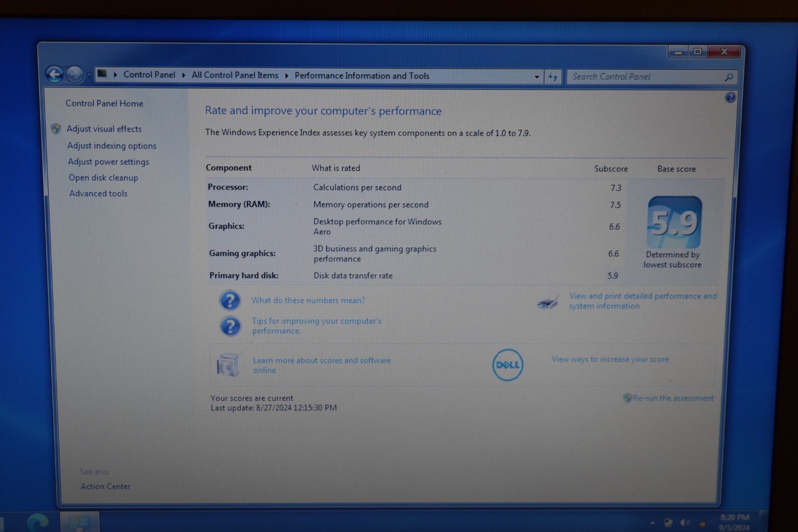Open Advanced tools
The image size is (798, 532).
point(98,193)
